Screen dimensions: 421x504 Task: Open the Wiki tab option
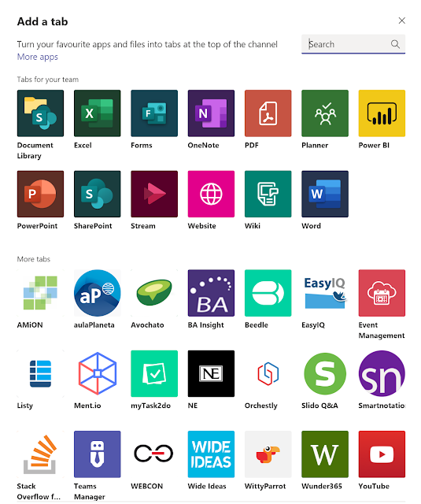[x=268, y=194]
